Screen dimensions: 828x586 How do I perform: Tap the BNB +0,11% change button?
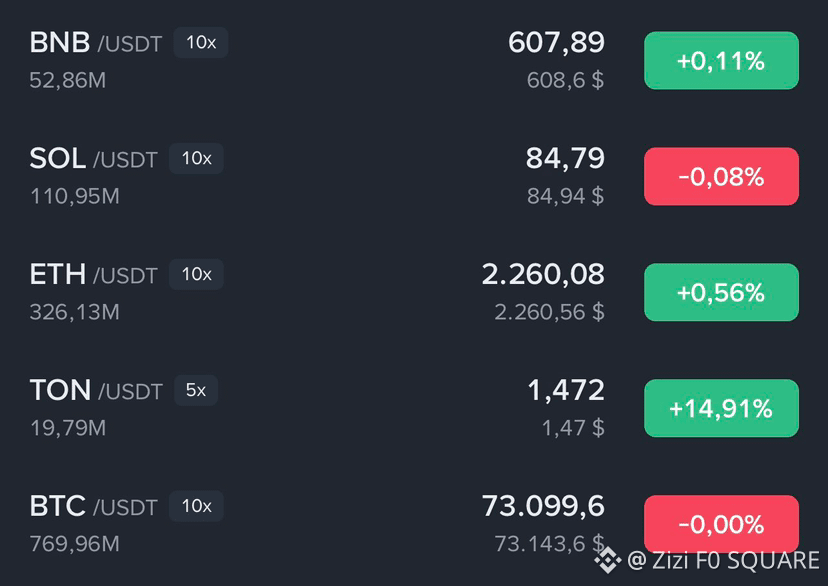click(x=721, y=61)
